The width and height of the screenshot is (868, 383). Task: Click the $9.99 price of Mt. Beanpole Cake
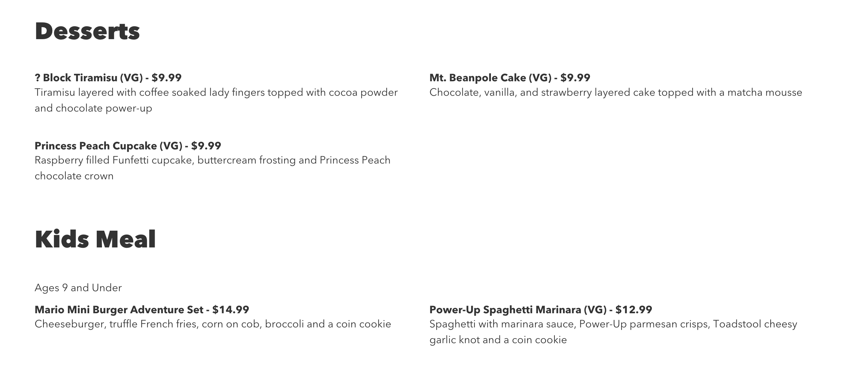pyautogui.click(x=575, y=78)
